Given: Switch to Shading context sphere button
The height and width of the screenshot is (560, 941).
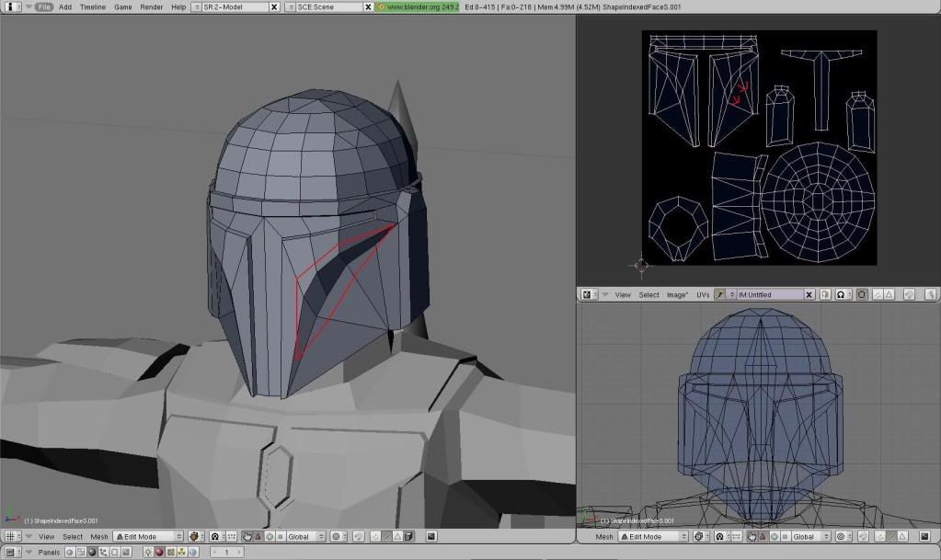Looking at the screenshot, I should [92, 553].
